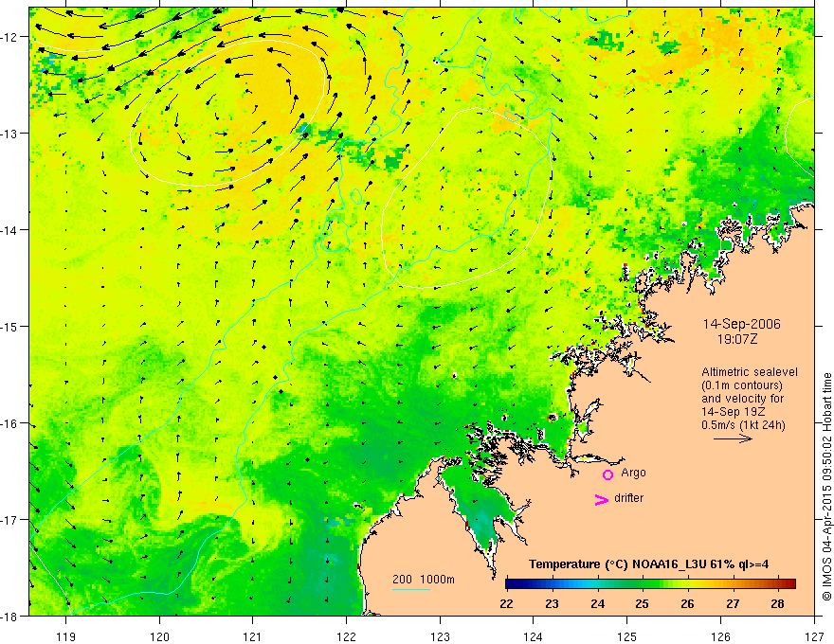Click the '14-Sep 19Z' caption line
The width and height of the screenshot is (834, 644).
(734, 412)
